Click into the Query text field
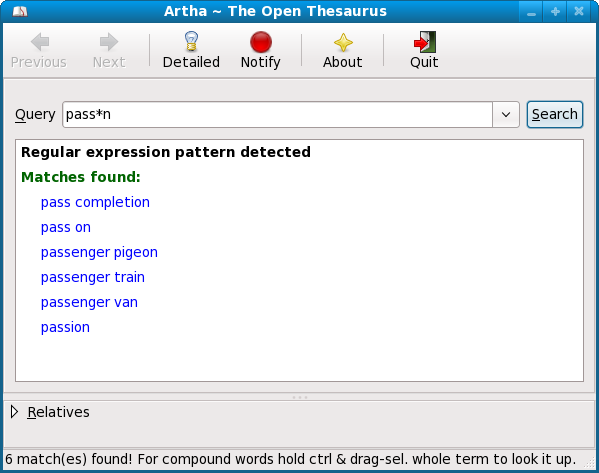The height and width of the screenshot is (473, 599). pyautogui.click(x=277, y=114)
